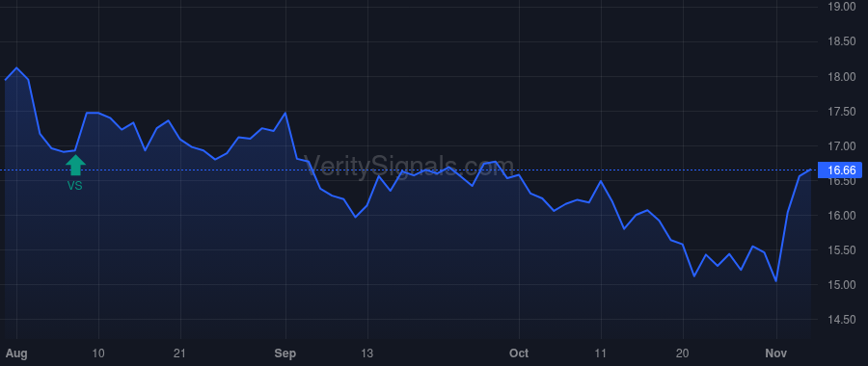Select the 18.00 price axis label

[x=841, y=77]
